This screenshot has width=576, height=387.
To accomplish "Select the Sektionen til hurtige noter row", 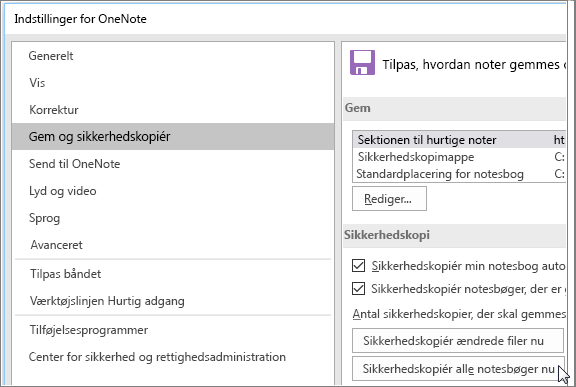I will 459,140.
